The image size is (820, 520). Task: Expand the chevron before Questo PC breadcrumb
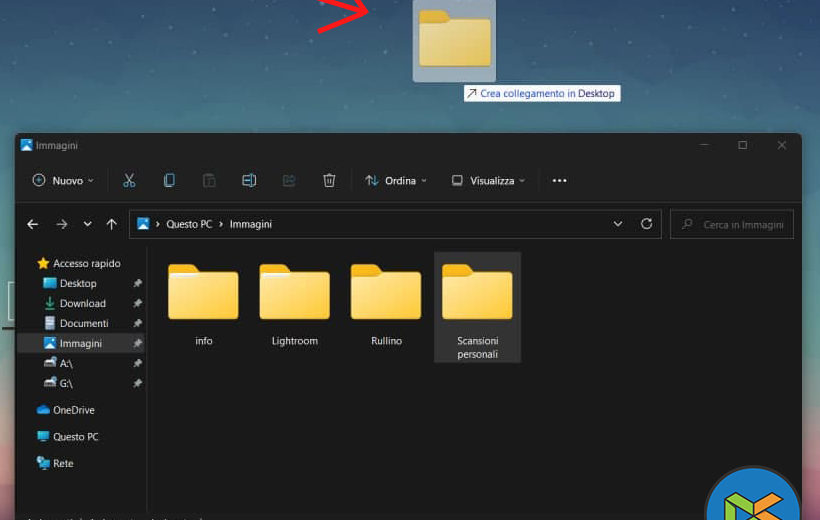pyautogui.click(x=157, y=224)
